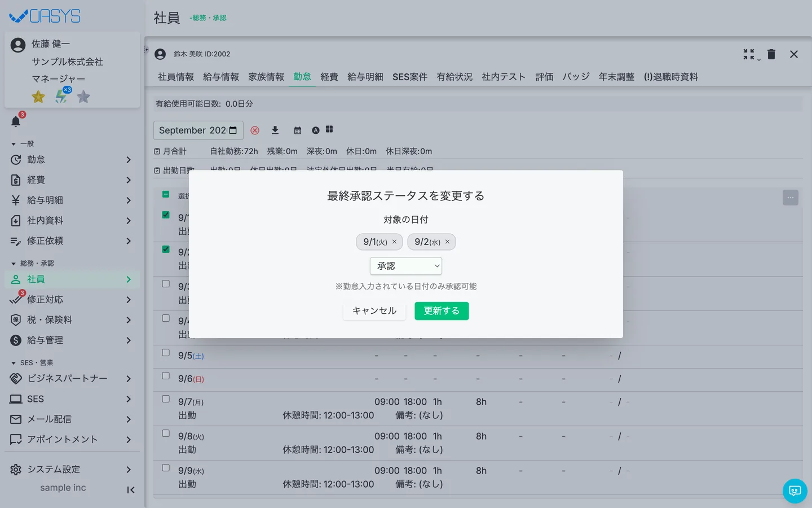812x508 pixels.
Task: Switch to the grid view icon
Action: click(x=329, y=129)
